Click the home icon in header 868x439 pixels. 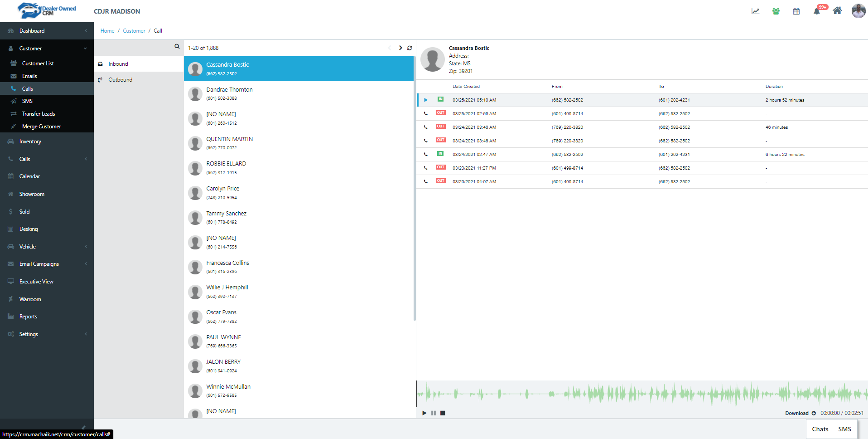point(837,11)
